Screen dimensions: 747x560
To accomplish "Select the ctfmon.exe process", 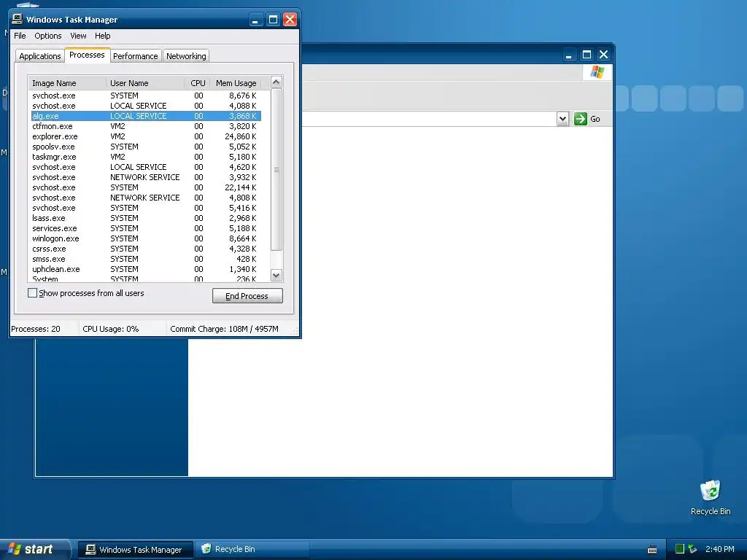I will [x=146, y=126].
